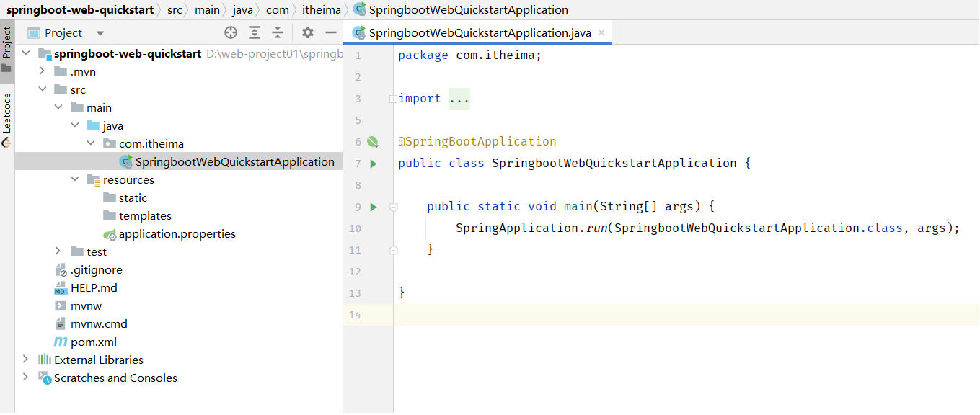This screenshot has height=415, width=980.
Task: Toggle code fold on main method
Action: [394, 207]
